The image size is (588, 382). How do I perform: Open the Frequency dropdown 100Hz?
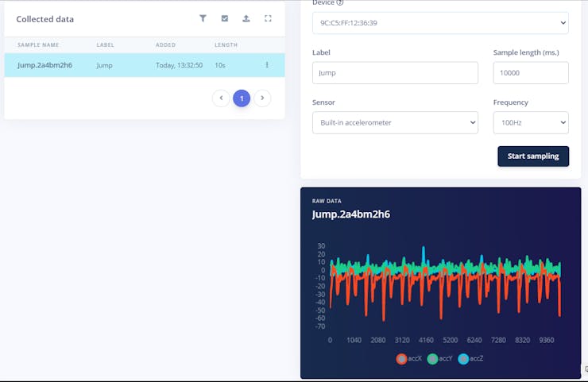[x=531, y=122]
